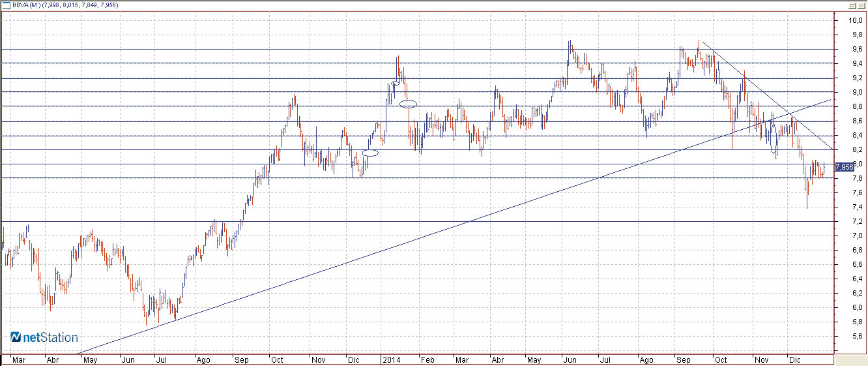Click the 6,6 price axis label
Screen dimensions: 868x366
856,264
